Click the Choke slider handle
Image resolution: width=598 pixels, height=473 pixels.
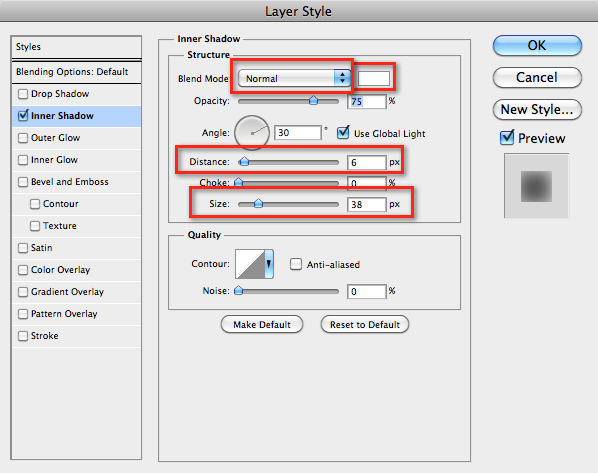pyautogui.click(x=238, y=182)
